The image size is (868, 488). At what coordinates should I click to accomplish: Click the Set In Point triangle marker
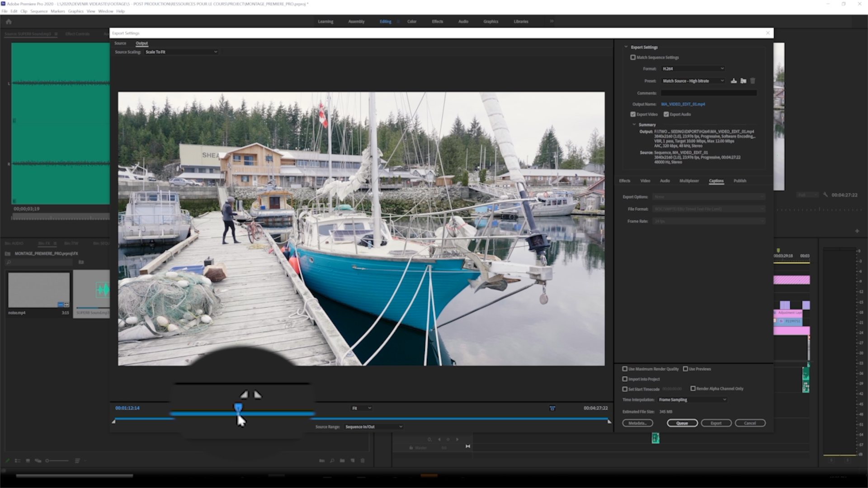[x=244, y=395]
